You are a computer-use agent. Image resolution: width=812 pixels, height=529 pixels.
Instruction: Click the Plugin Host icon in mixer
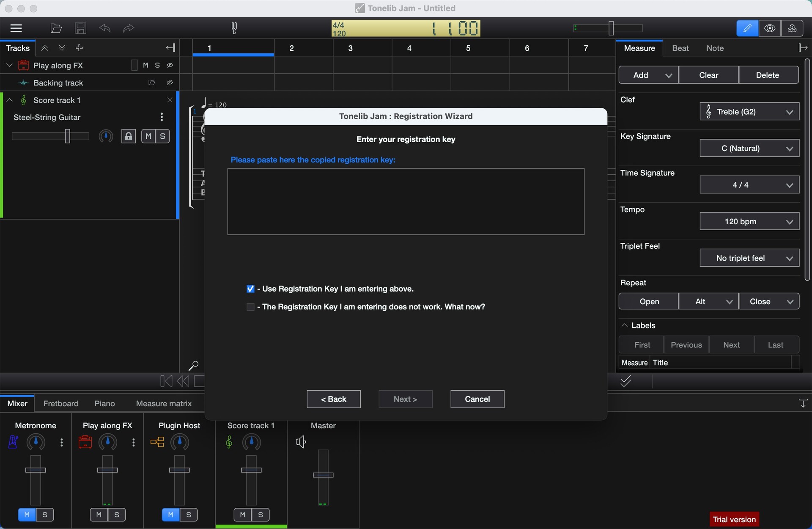click(x=157, y=442)
